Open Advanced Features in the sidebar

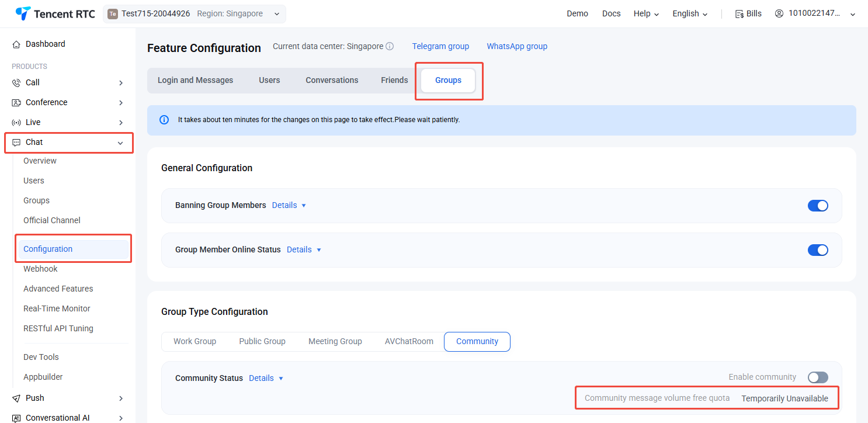pos(58,289)
